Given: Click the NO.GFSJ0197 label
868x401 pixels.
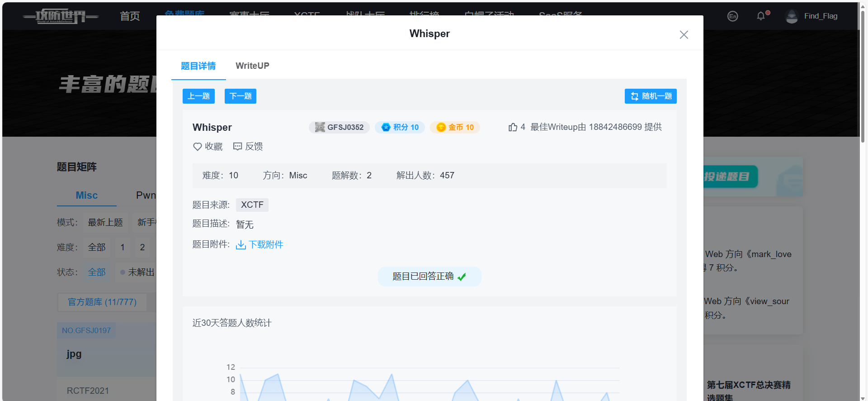Looking at the screenshot, I should pyautogui.click(x=86, y=330).
